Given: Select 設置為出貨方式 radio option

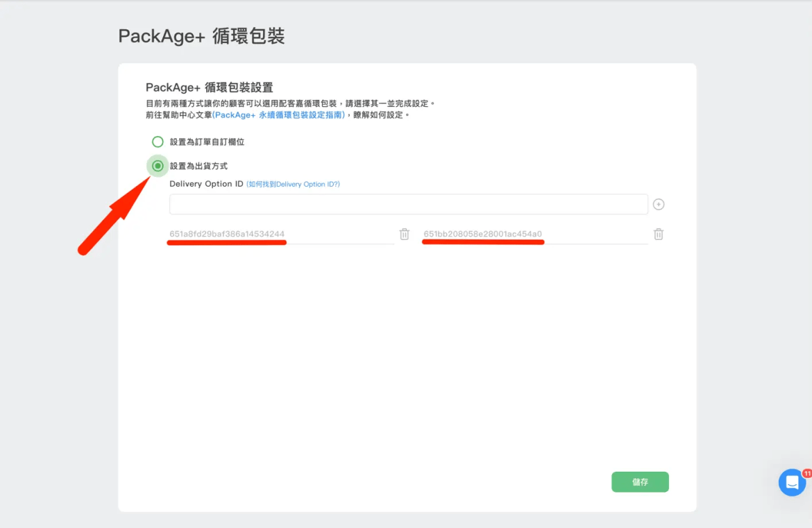Looking at the screenshot, I should click(x=158, y=166).
